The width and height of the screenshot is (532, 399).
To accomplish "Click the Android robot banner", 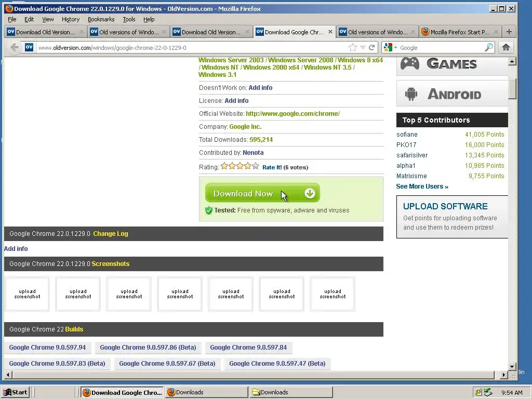I will [452, 94].
